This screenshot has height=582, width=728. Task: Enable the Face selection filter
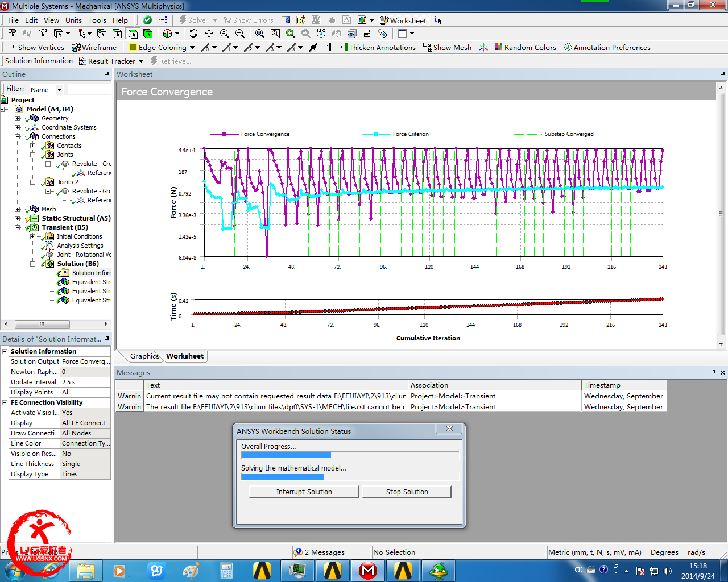pyautogui.click(x=133, y=34)
